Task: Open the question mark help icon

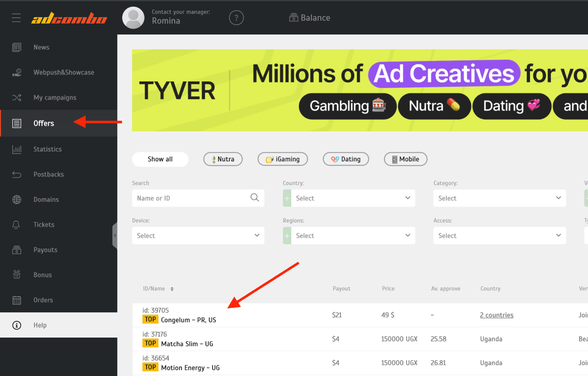Action: [x=236, y=18]
